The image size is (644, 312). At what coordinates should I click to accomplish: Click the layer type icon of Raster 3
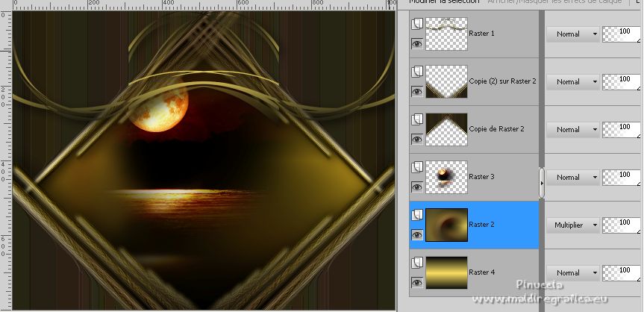coord(417,167)
